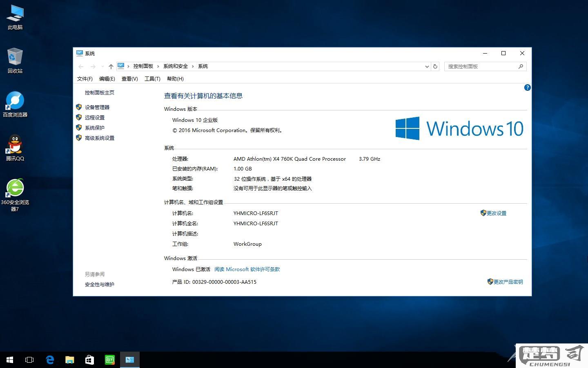Click 系统 in the breadcrumb path
This screenshot has width=588, height=368.
click(x=203, y=66)
